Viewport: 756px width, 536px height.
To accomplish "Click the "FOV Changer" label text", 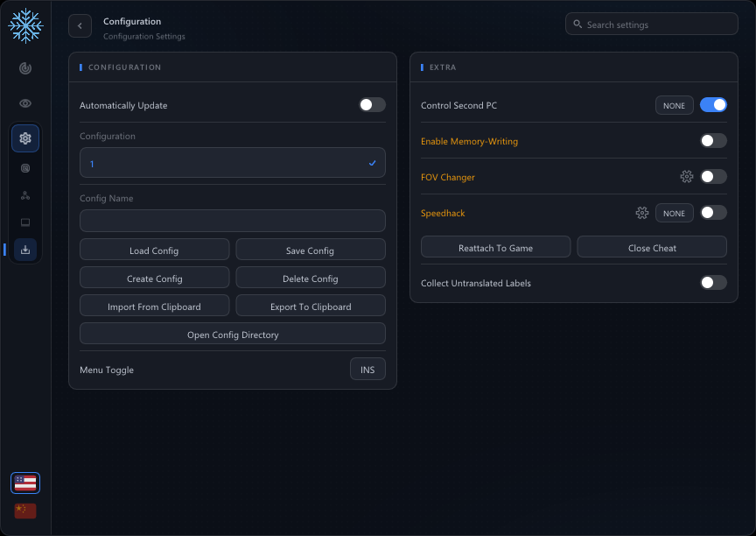I will [447, 177].
